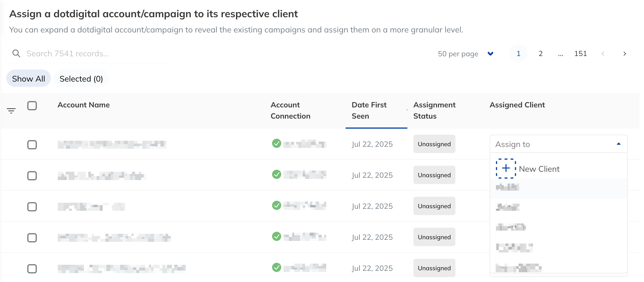The height and width of the screenshot is (282, 644).
Task: Click first row's blurred account name
Action: click(112, 144)
